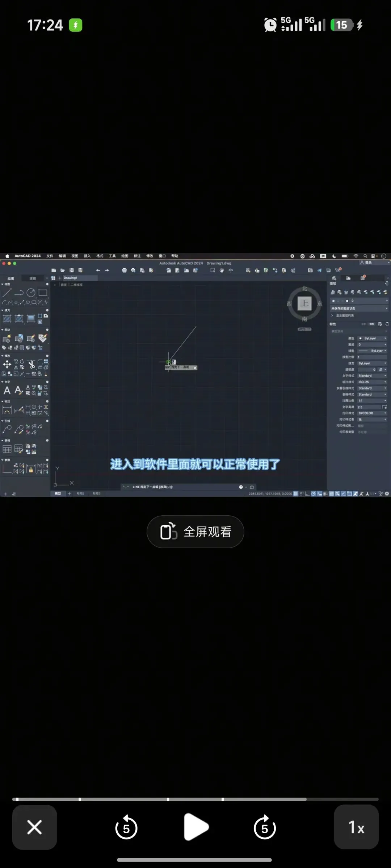Open the 标注 menu
The width and height of the screenshot is (391, 868).
tap(137, 256)
